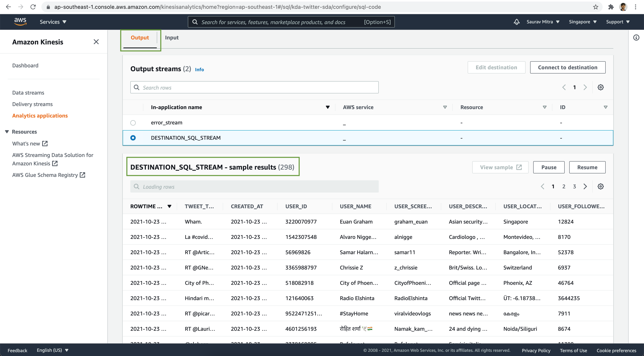Click browser forward arrow
Viewport: 644px width, 356px height.
pos(21,7)
